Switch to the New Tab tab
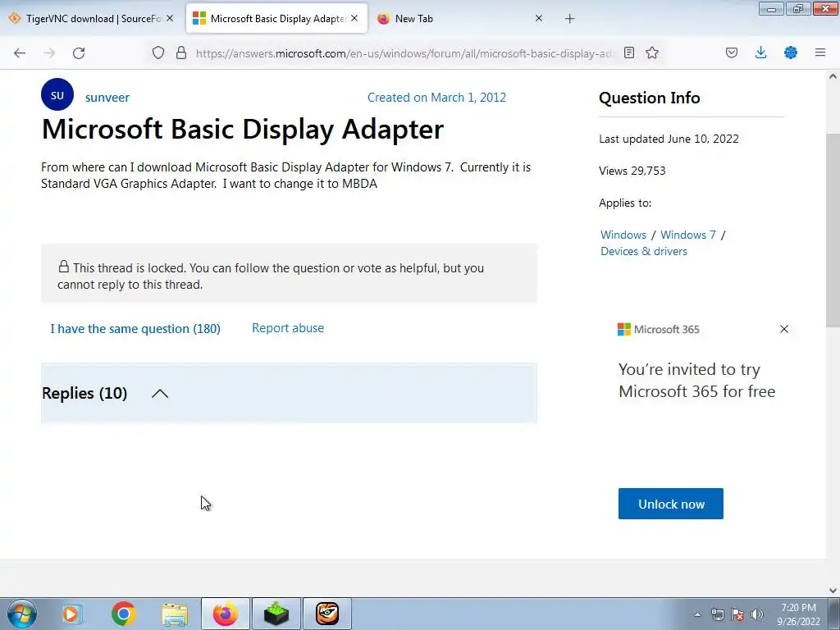The height and width of the screenshot is (630, 840). pos(461,19)
